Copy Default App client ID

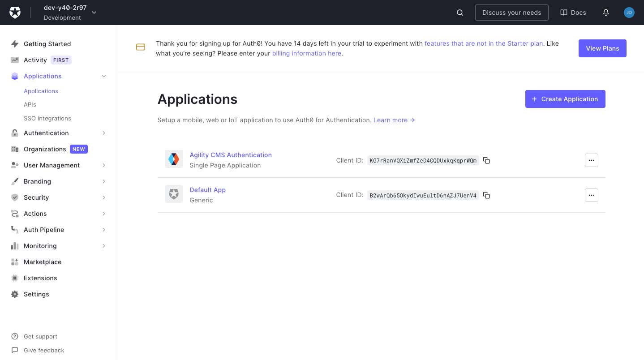click(487, 195)
